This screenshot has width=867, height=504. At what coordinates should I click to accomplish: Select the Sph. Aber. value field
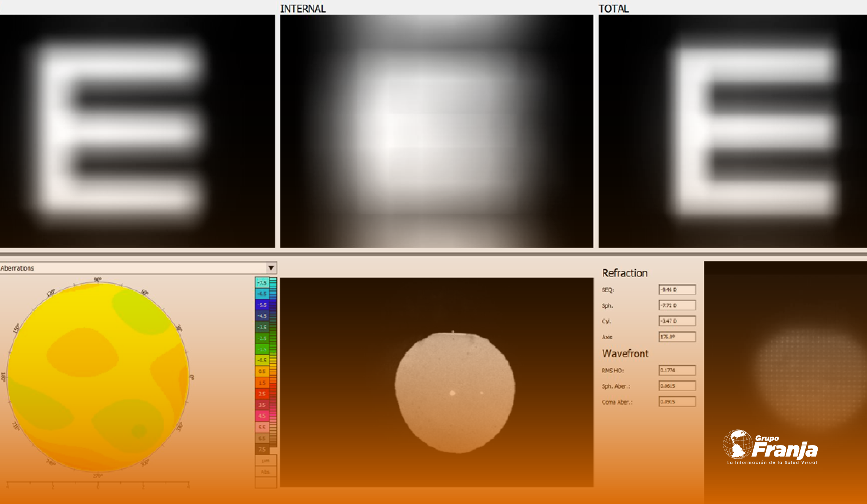[x=677, y=386]
